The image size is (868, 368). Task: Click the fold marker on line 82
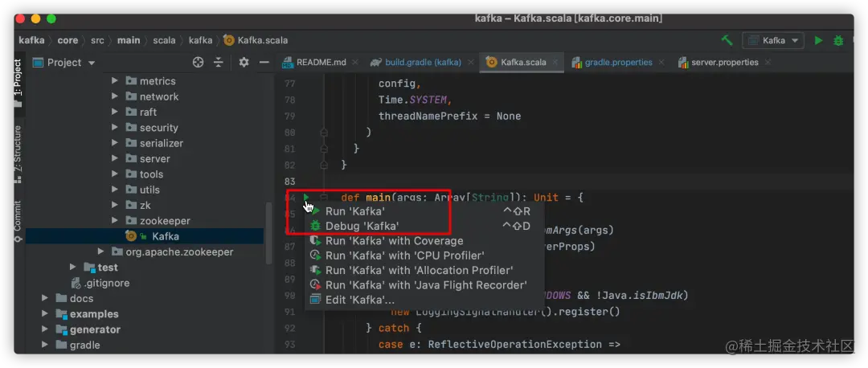[325, 165]
